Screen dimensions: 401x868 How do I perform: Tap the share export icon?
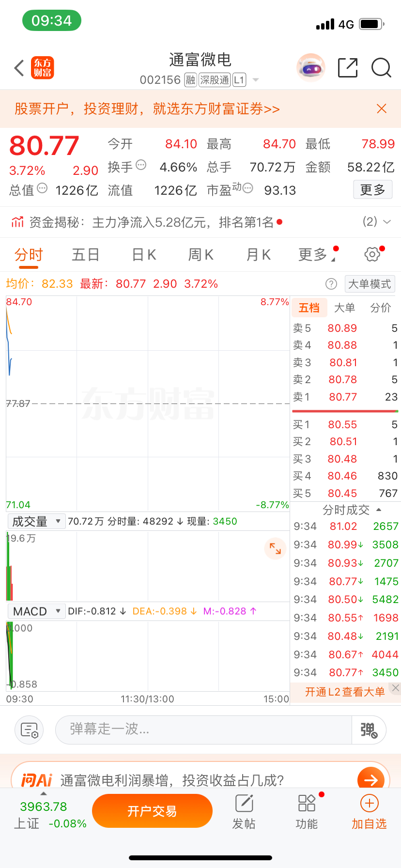348,68
